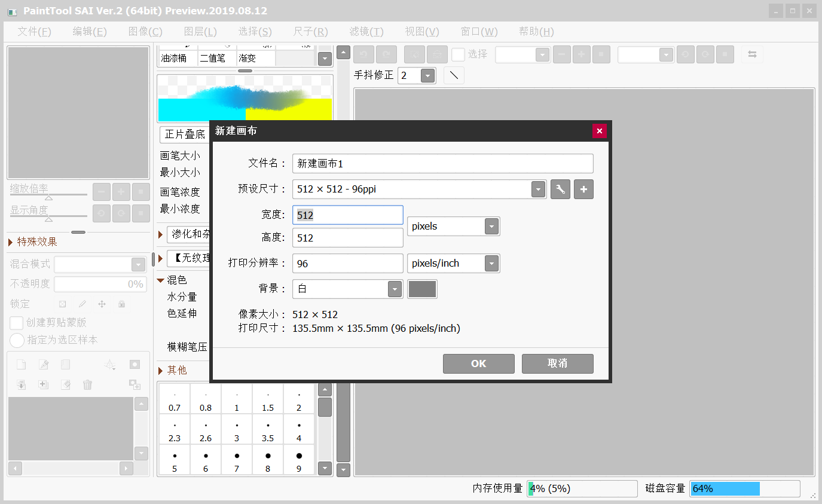The width and height of the screenshot is (822, 504).
Task: Rotate view clockwise in top toolbar
Action: click(x=705, y=54)
